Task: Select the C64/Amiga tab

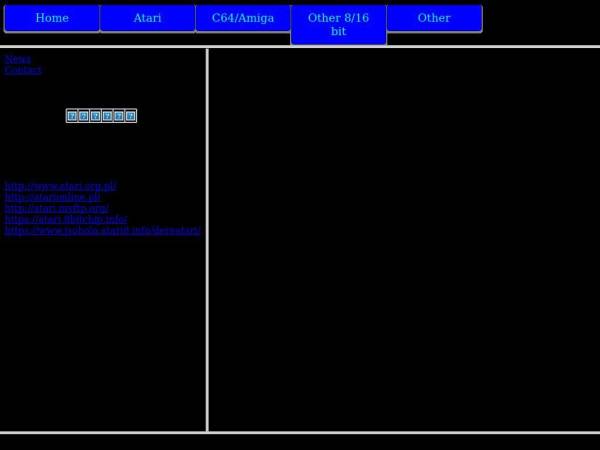Action: pyautogui.click(x=243, y=18)
